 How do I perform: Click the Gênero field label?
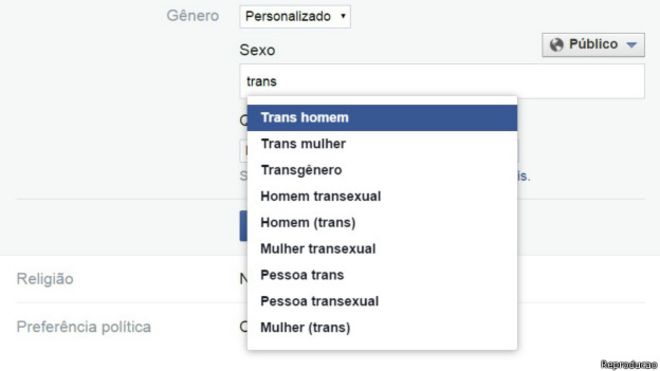tap(193, 16)
